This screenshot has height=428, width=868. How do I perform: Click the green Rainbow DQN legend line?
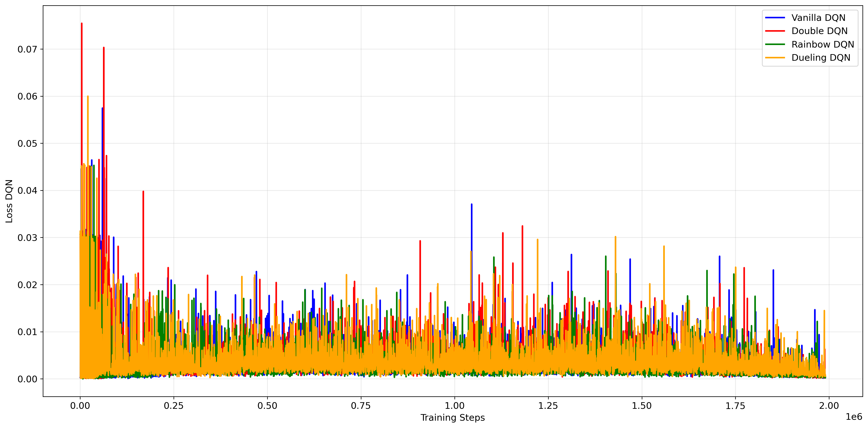tap(775, 44)
